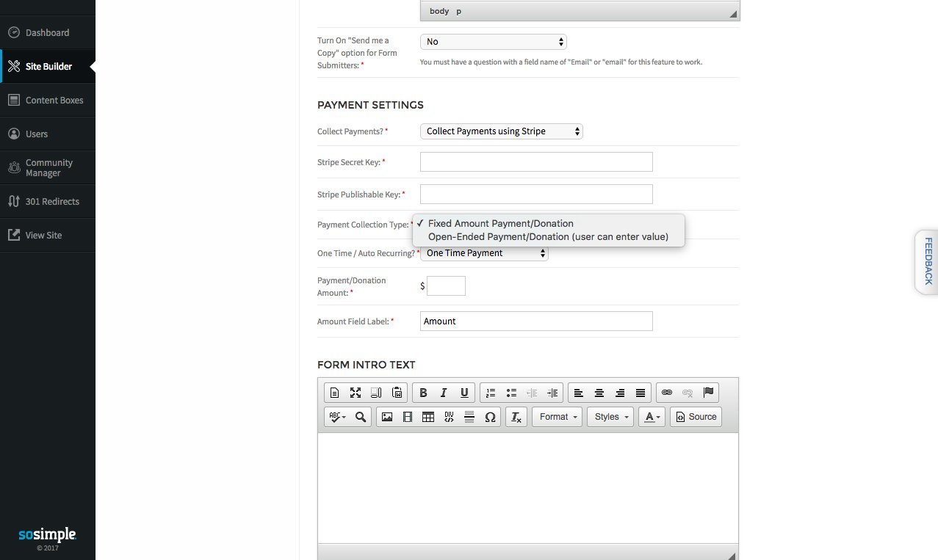Click the p element path tag
This screenshot has height=560, width=938.
click(459, 12)
